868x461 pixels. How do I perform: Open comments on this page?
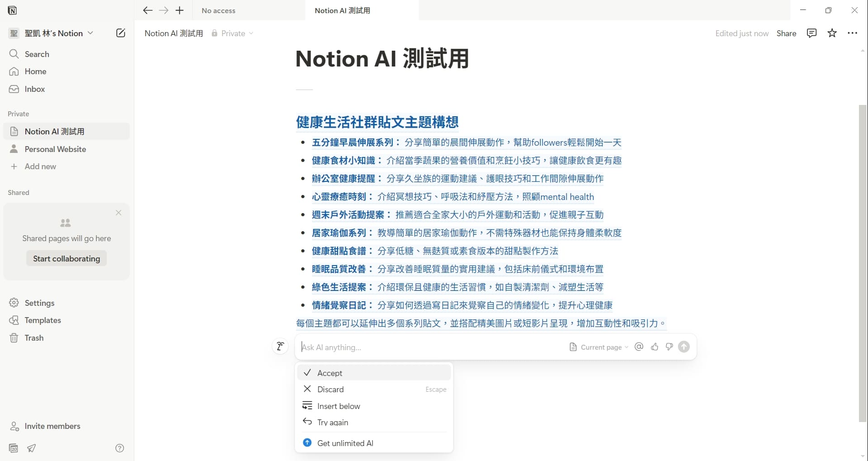(x=811, y=33)
